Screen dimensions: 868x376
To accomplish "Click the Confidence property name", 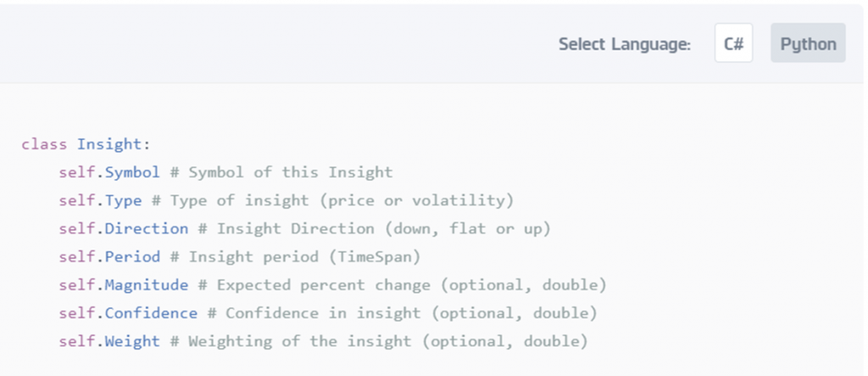I will 151,313.
